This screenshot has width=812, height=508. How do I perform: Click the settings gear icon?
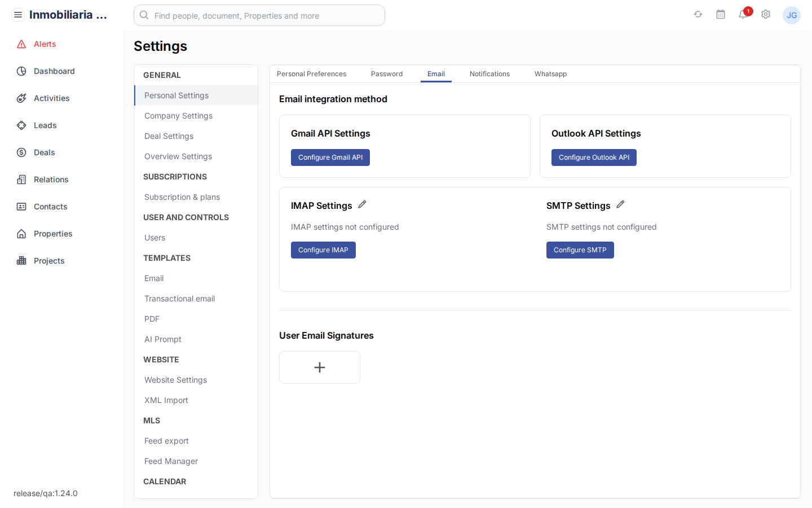[x=766, y=15]
